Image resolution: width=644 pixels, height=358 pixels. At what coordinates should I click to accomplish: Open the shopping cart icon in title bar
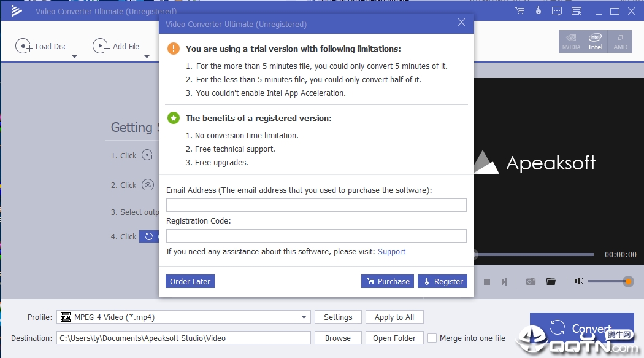click(519, 11)
